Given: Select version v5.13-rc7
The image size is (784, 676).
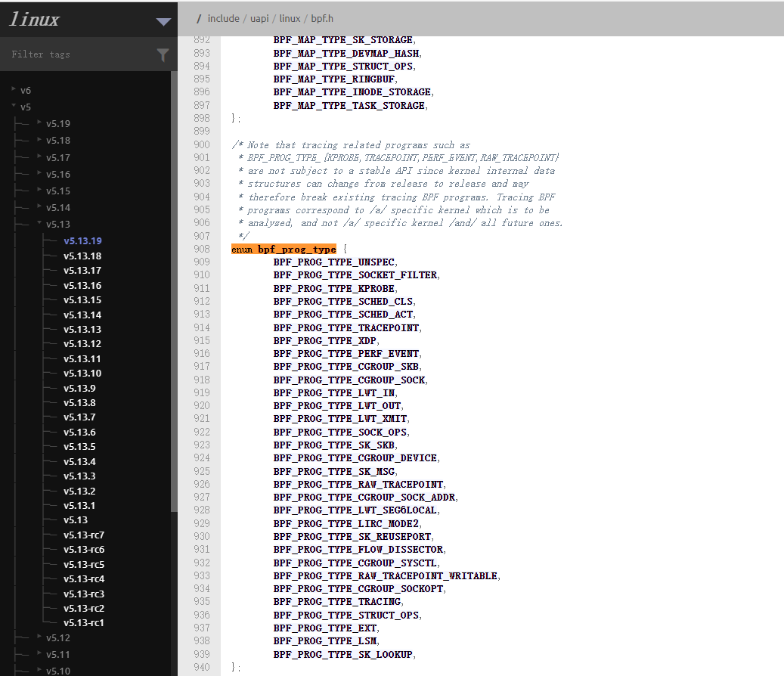Looking at the screenshot, I should coord(84,535).
